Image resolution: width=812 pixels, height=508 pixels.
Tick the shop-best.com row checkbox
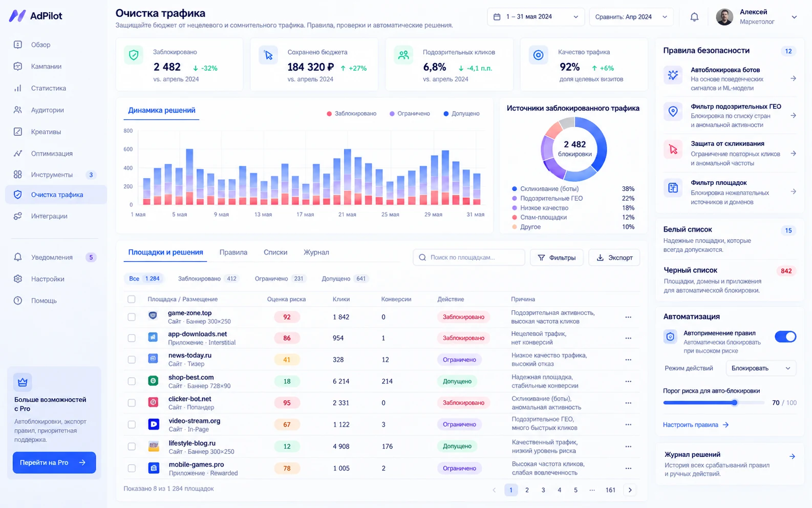click(x=132, y=381)
